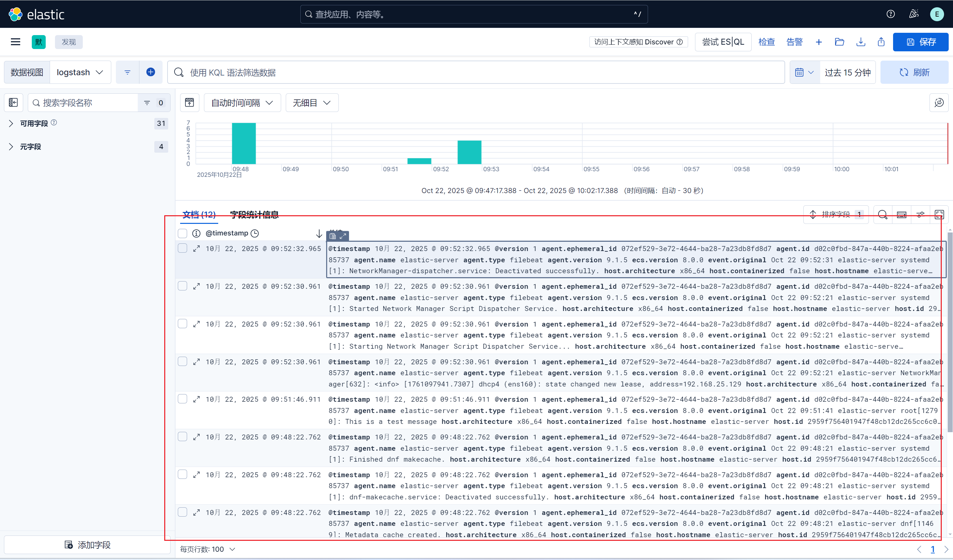The width and height of the screenshot is (953, 560).
Task: Open saved searches folder icon
Action: point(839,42)
